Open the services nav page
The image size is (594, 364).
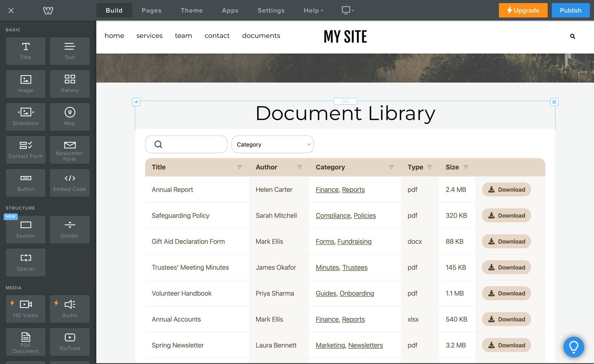coord(149,35)
